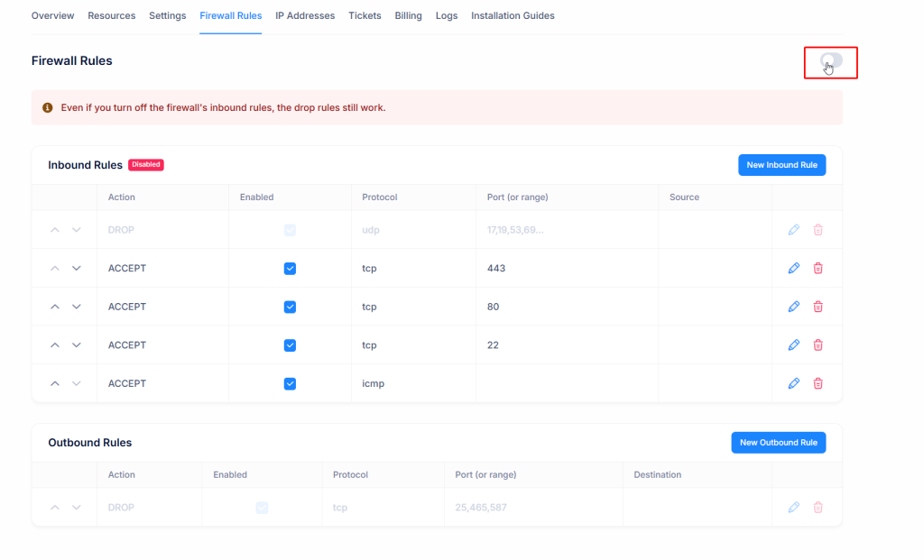Toggle the Firewall Rules switch
Image resolution: width=924 pixels, height=560 pixels.
831,60
